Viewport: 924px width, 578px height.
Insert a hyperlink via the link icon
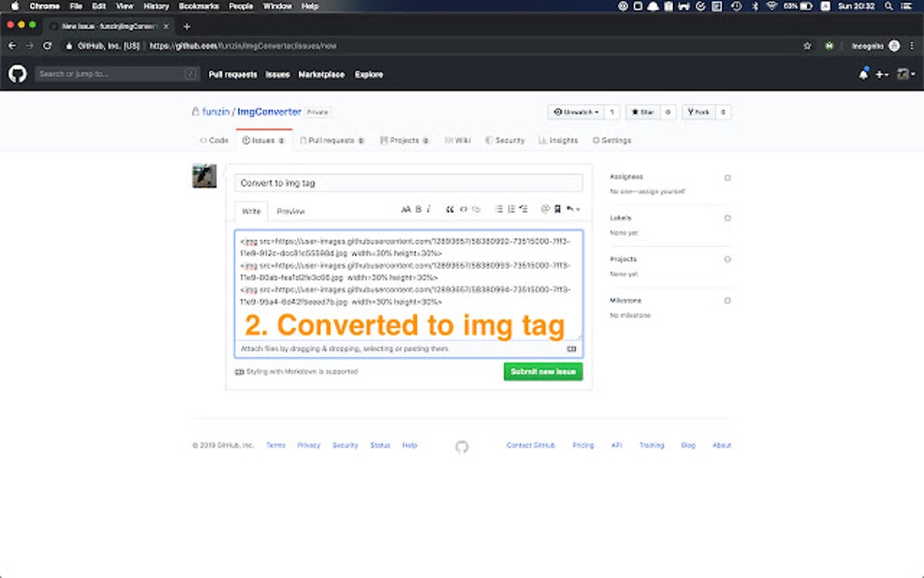point(476,208)
